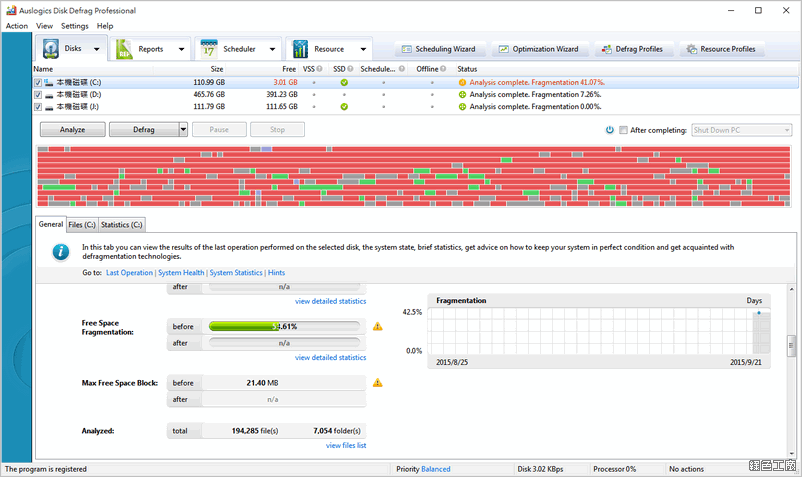Click the Schedule column help icon
The height and width of the screenshot is (477, 802).
[x=402, y=69]
